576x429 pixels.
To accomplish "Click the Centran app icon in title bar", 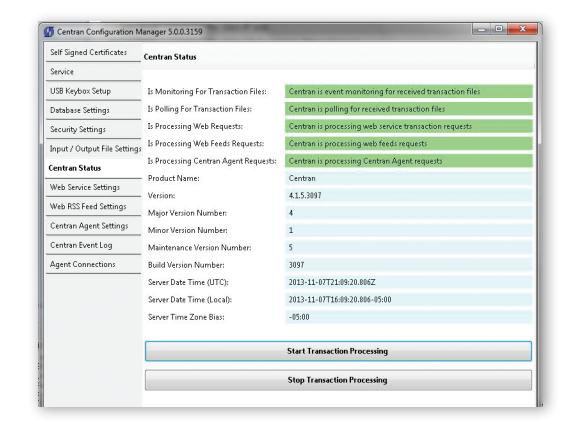I will pos(49,32).
